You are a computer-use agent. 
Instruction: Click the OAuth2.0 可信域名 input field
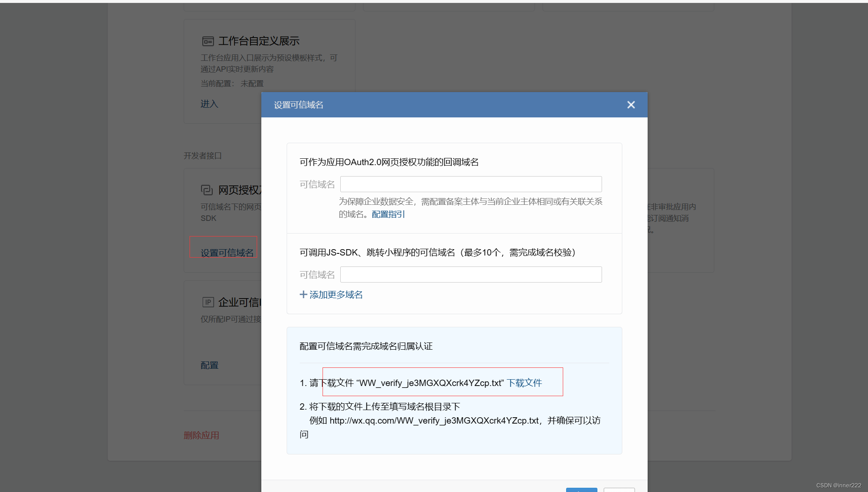[x=471, y=184]
